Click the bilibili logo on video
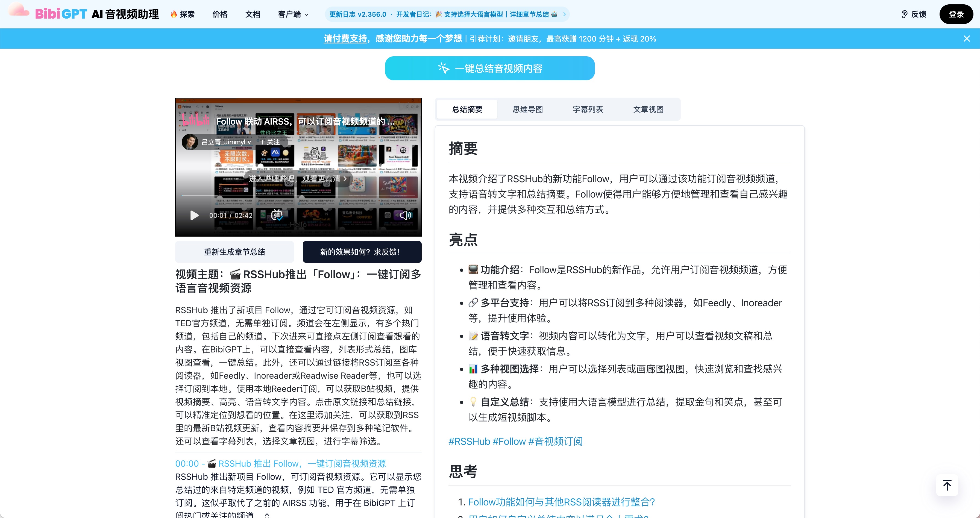Viewport: 980px width, 518px height. [196, 120]
